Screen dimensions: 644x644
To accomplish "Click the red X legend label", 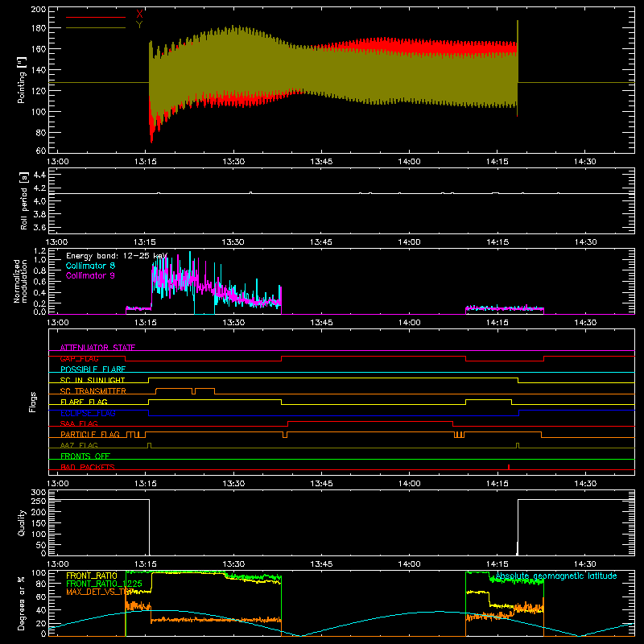I will 139,14.
